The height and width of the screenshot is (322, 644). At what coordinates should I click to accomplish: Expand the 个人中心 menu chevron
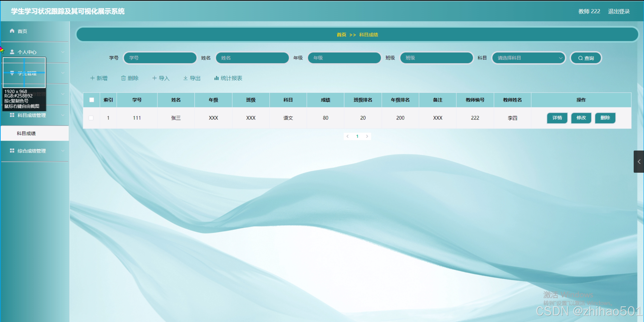point(63,52)
